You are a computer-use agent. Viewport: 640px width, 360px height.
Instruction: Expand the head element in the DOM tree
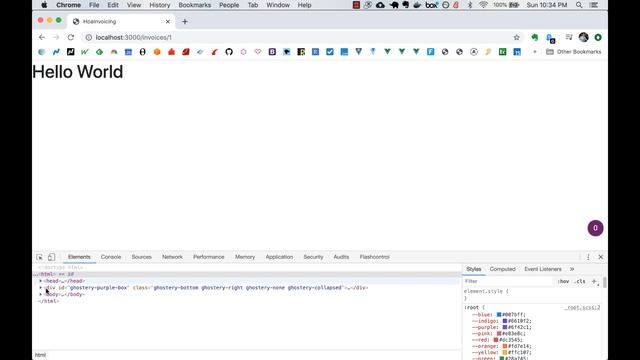coord(40,281)
